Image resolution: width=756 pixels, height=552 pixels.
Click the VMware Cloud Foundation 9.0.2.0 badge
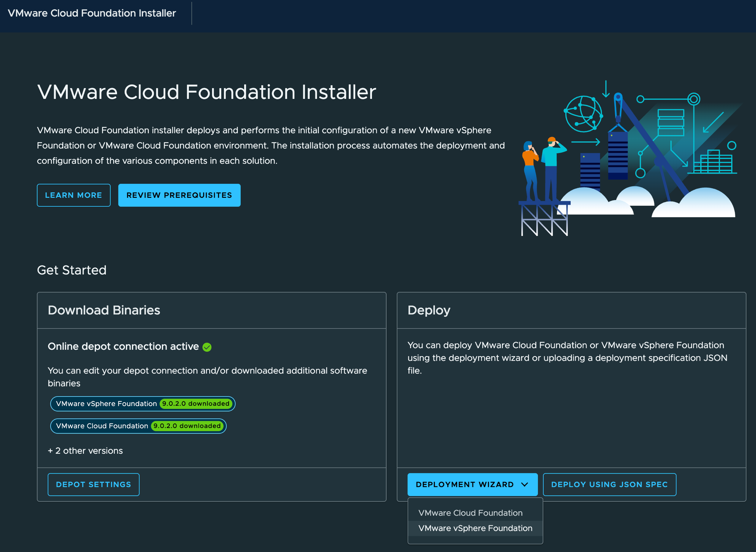coord(138,426)
